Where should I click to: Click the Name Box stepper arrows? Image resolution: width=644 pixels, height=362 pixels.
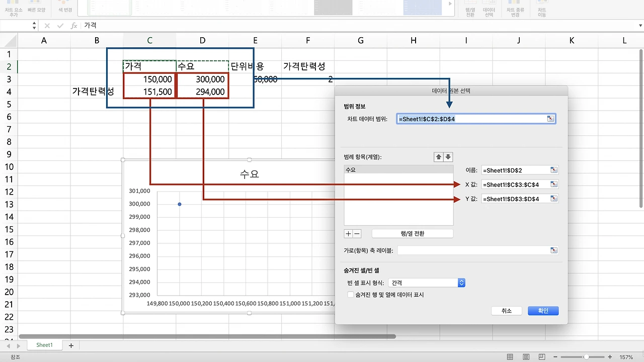pos(34,25)
